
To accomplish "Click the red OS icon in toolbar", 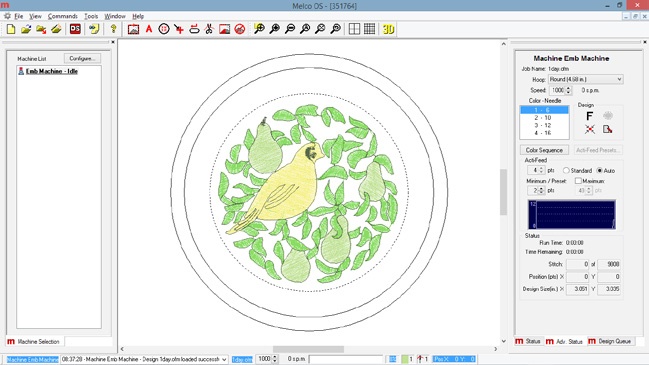I will [x=75, y=29].
